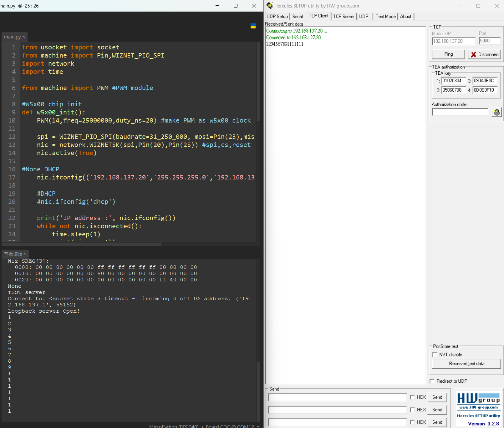Click the Port number field

pyautogui.click(x=490, y=41)
